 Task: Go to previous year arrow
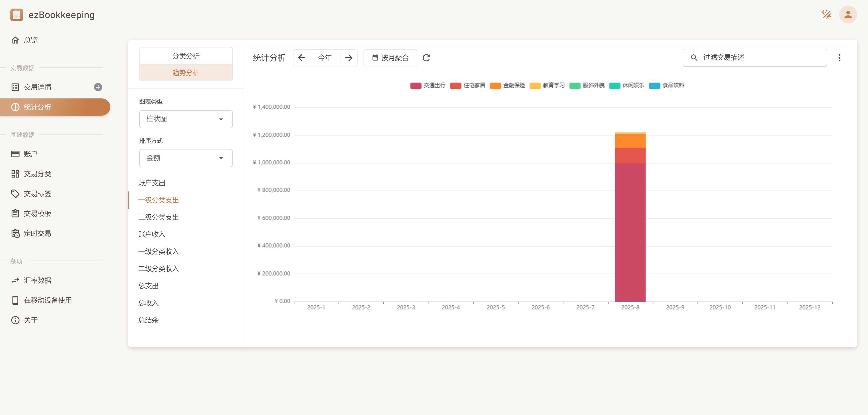(x=302, y=58)
